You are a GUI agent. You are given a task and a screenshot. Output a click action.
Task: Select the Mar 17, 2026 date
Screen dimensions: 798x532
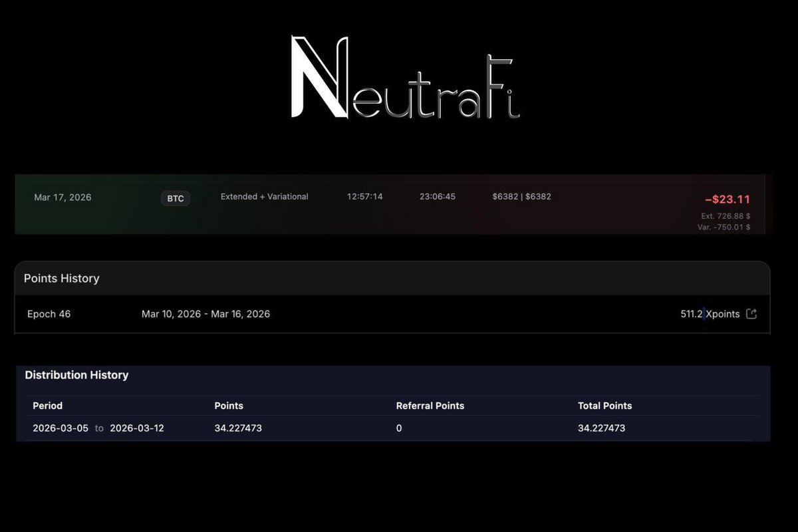point(63,198)
